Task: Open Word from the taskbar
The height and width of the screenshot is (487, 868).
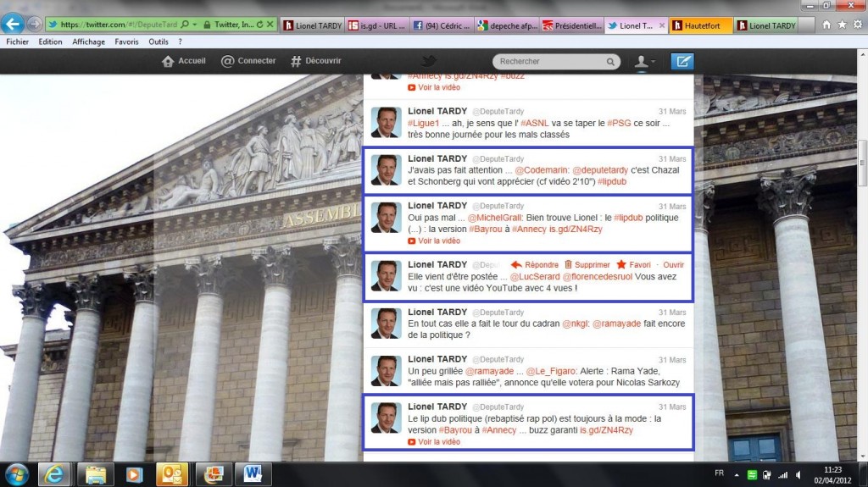Action: tap(253, 475)
